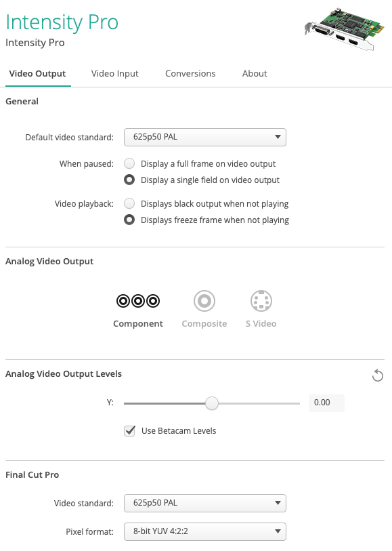
Task: Select Displays freeze frame when not playing
Action: (129, 220)
